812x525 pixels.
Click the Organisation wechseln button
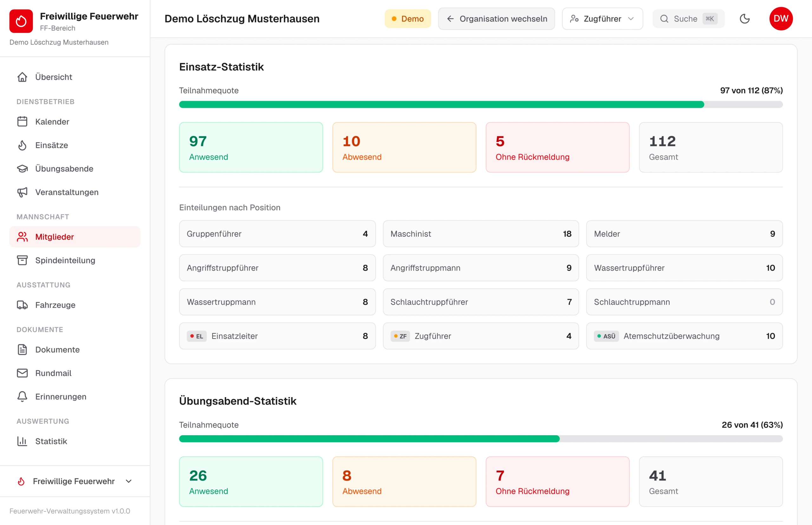(496, 19)
